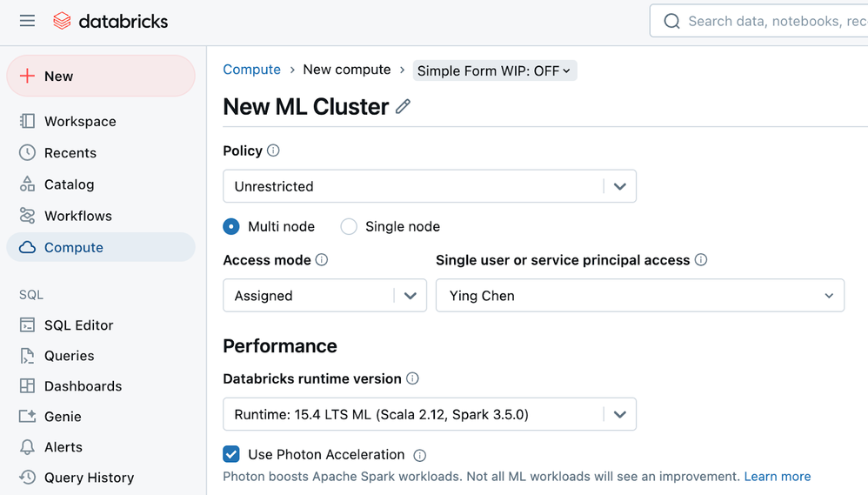Screen dimensions: 868x495
Task: Select the Multi node radio button
Action: coord(231,227)
